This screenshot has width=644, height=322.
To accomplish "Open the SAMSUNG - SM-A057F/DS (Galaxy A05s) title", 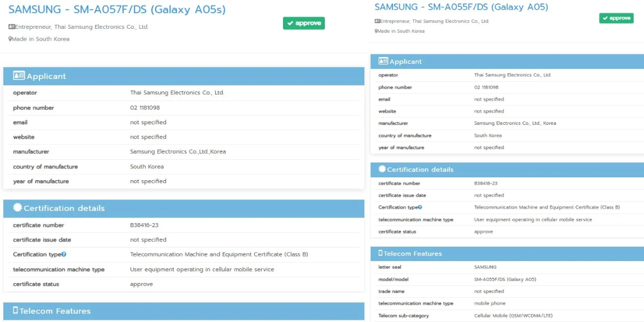I will pos(117,10).
